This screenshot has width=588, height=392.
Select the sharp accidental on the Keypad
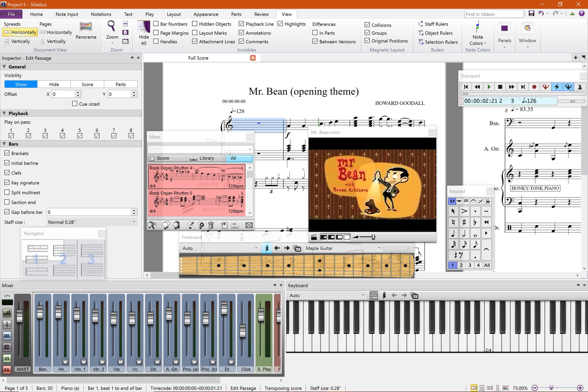(x=464, y=222)
